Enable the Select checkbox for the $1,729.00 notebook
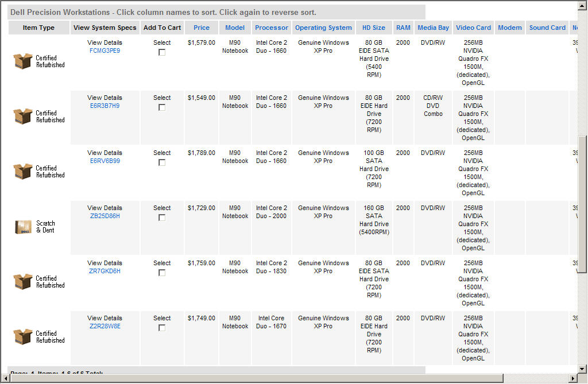The height and width of the screenshot is (384, 588). tap(162, 218)
